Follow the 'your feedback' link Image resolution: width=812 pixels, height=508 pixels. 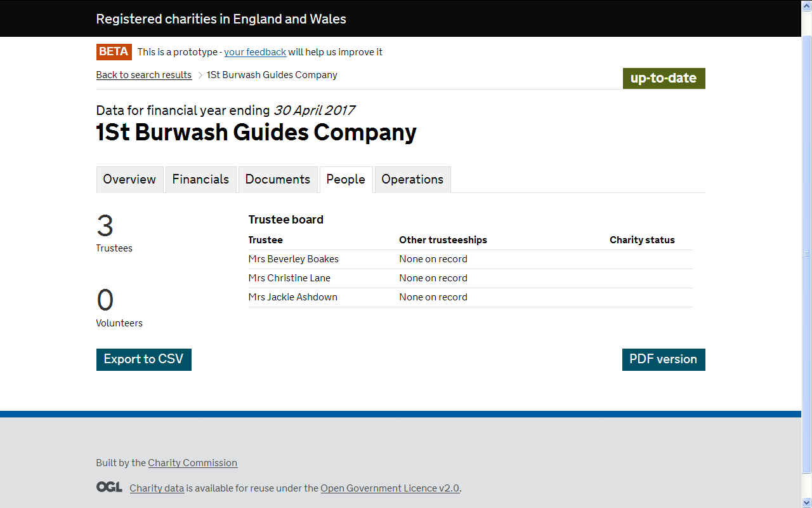point(255,52)
